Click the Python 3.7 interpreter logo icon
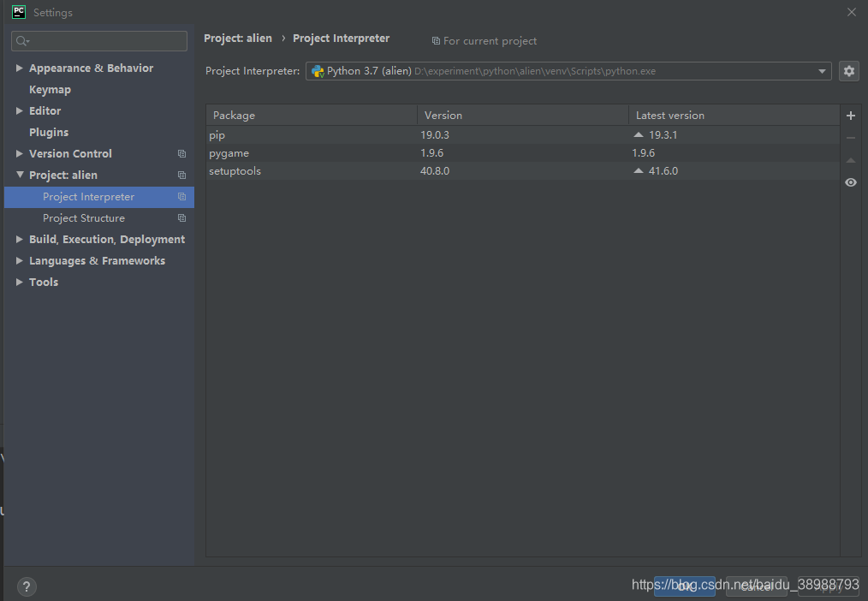The width and height of the screenshot is (868, 601). tap(318, 71)
